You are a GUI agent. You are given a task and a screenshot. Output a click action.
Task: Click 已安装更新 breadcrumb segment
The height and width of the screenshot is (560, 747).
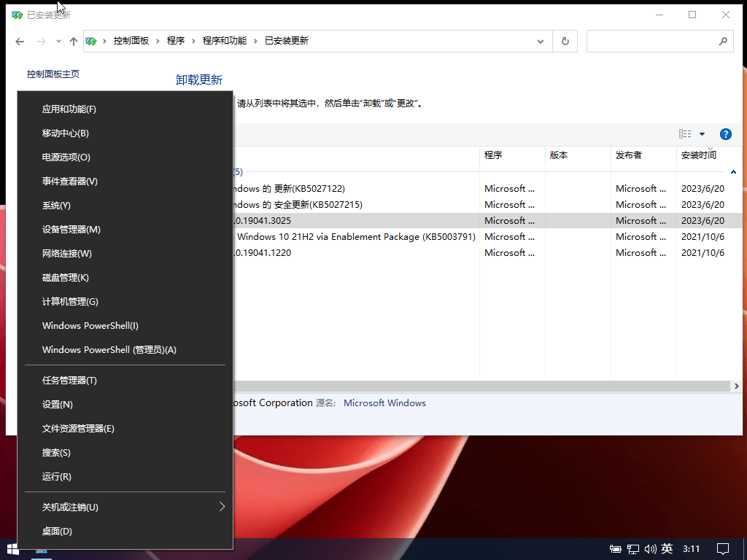click(x=286, y=41)
